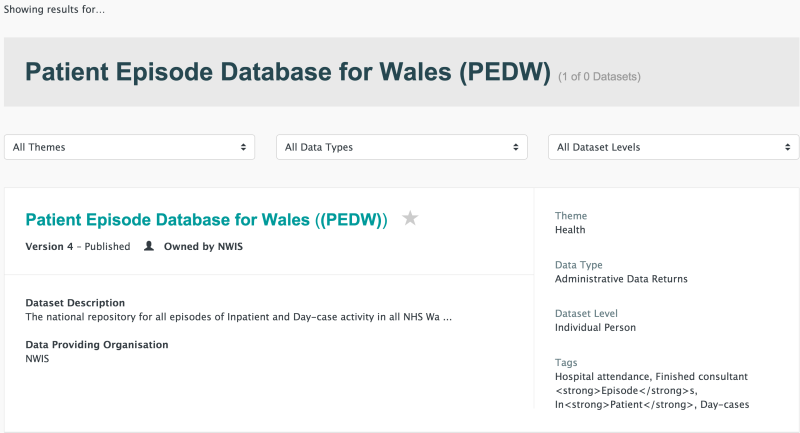Click the 'Hospital attendance' tag text
The height and width of the screenshot is (433, 800).
point(596,376)
